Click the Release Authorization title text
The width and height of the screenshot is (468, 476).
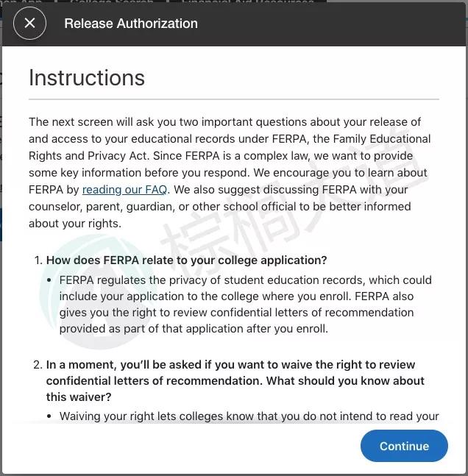131,24
